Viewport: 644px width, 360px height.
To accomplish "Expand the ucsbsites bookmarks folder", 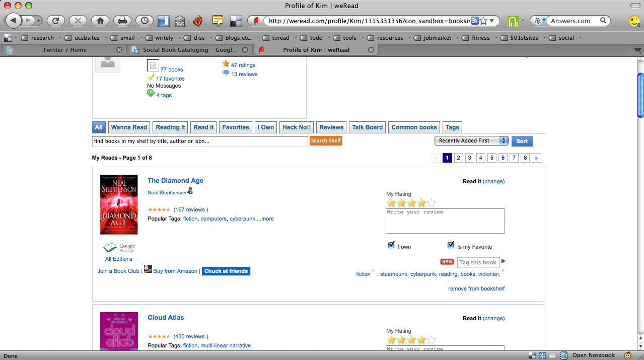I will pos(105,38).
